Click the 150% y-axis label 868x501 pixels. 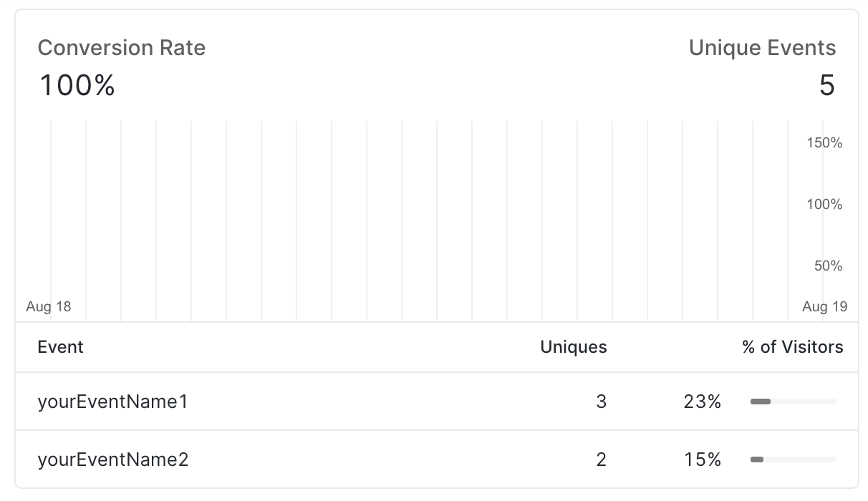tap(824, 143)
